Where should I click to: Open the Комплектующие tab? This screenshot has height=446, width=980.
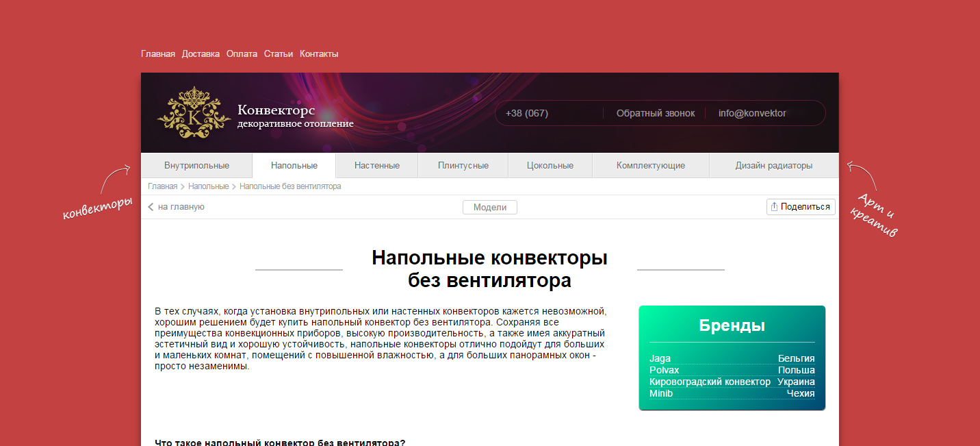tap(650, 166)
